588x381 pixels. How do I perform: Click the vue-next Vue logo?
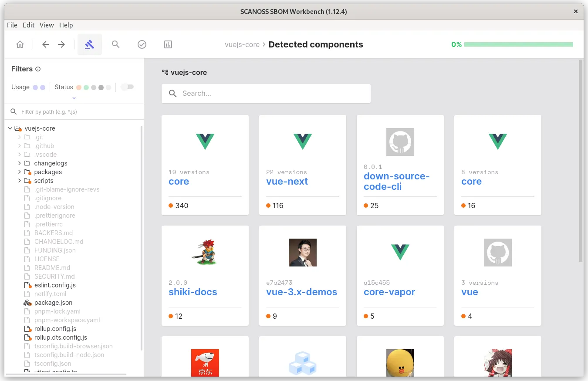click(x=303, y=142)
